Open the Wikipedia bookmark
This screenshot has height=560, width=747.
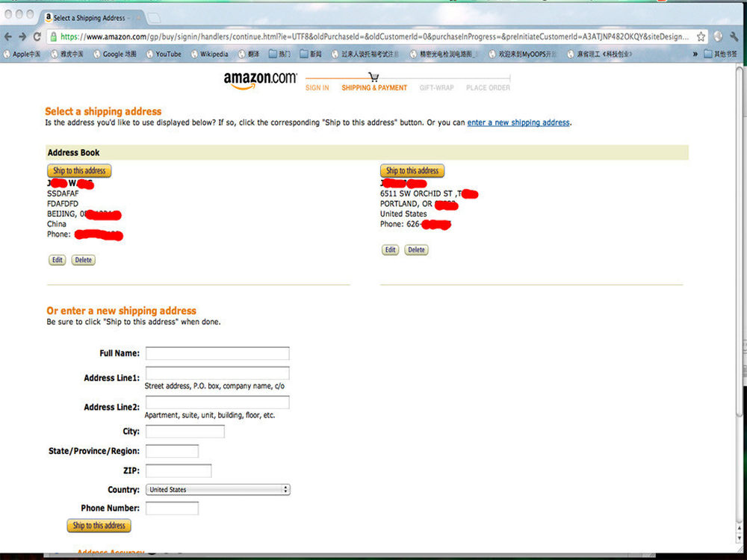(210, 55)
